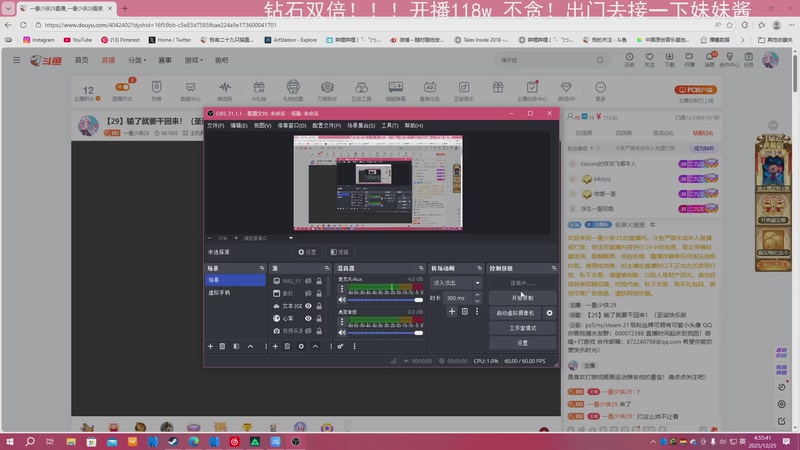This screenshot has width=800, height=450.
Task: Open the desktop audio channel options menu
Action: click(x=342, y=322)
